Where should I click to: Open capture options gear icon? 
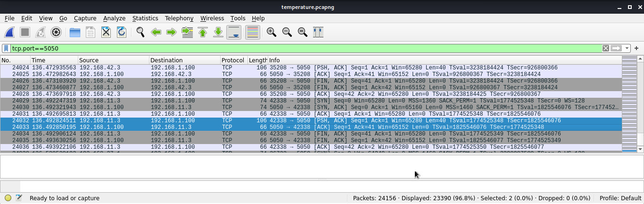(x=56, y=32)
